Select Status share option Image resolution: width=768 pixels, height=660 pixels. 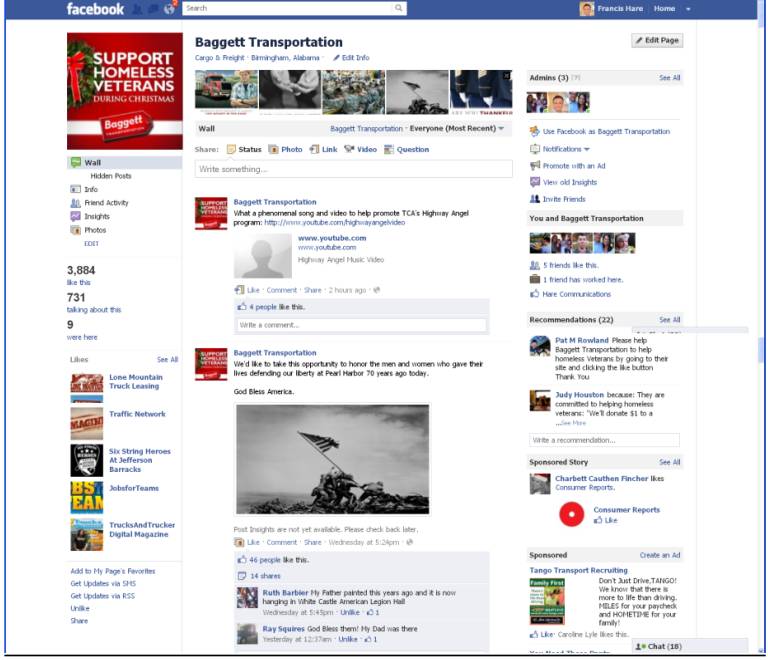[244, 149]
